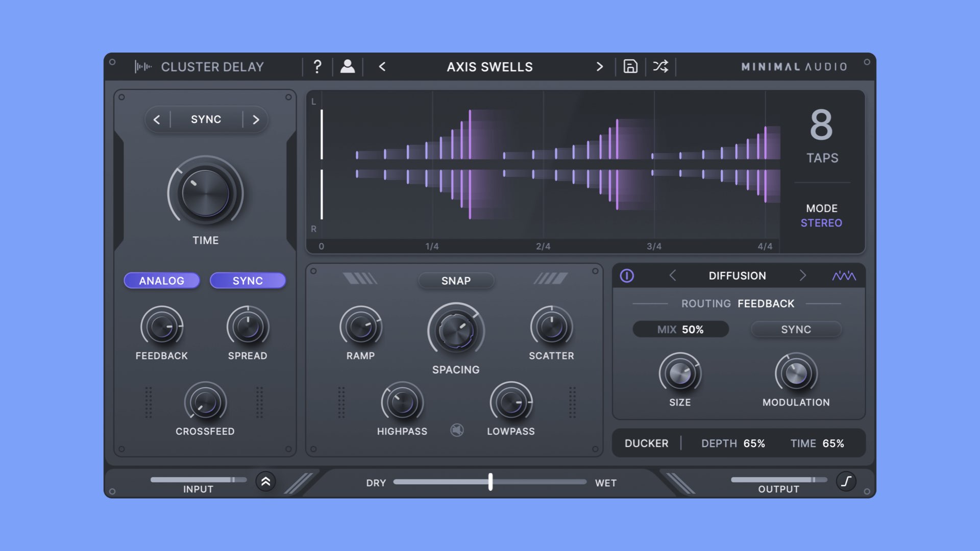Screen dimensions: 980x551
Task: Toggle the Diffusion power button
Action: (x=627, y=275)
